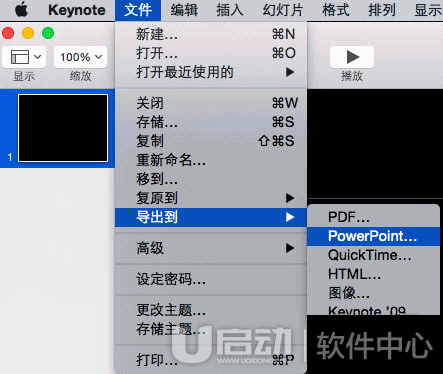This screenshot has width=443, height=374.
Task: Expand the 复原到 submenu
Action: tap(211, 198)
